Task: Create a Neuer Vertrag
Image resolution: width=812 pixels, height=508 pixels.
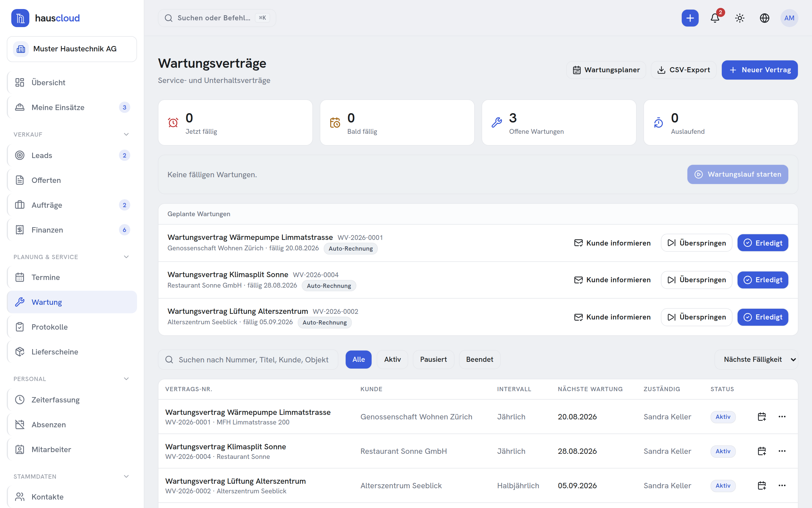Action: point(760,70)
